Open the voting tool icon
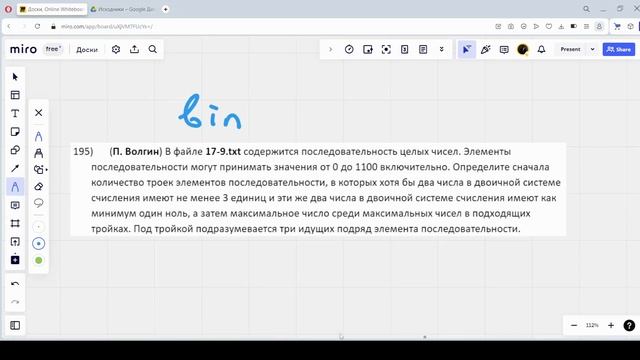640x360 pixels. tap(368, 49)
